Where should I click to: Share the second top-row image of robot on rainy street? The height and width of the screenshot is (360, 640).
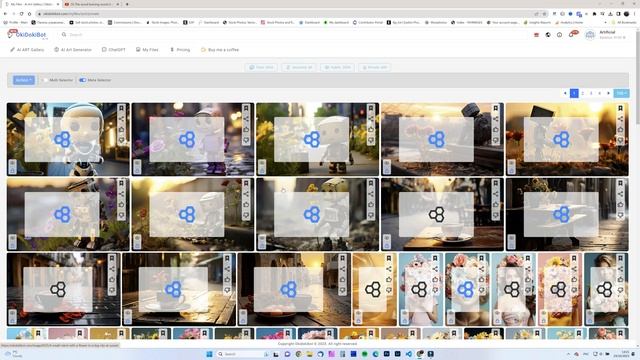(246, 119)
